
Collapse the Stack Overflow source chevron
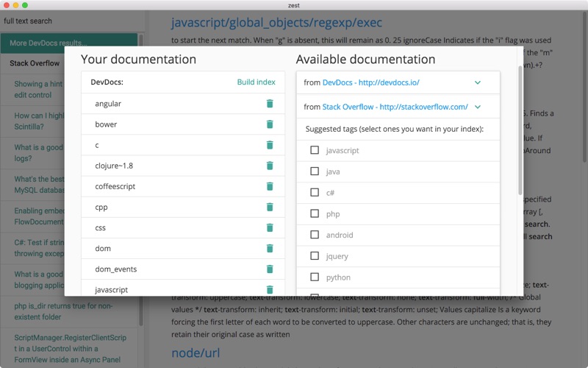pyautogui.click(x=477, y=107)
